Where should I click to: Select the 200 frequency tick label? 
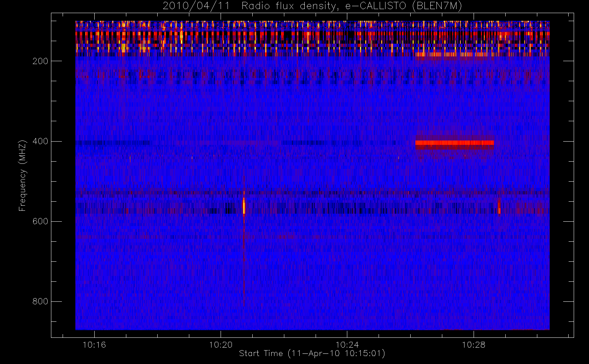[x=40, y=61]
